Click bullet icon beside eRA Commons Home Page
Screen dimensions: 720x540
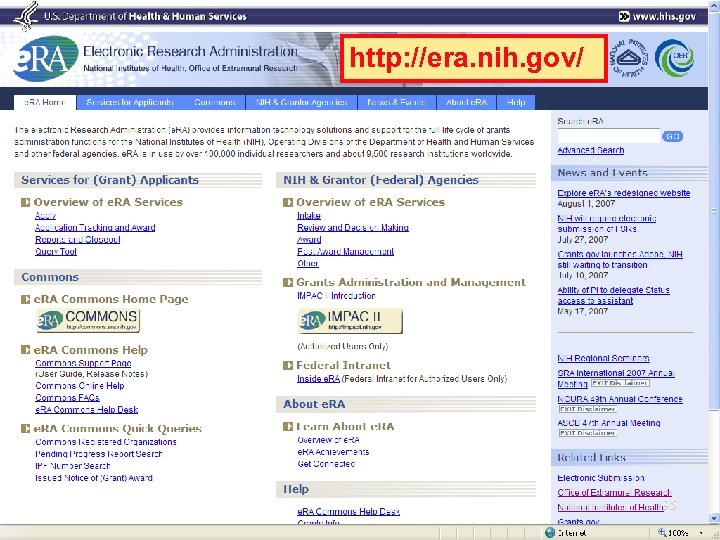coord(26,299)
